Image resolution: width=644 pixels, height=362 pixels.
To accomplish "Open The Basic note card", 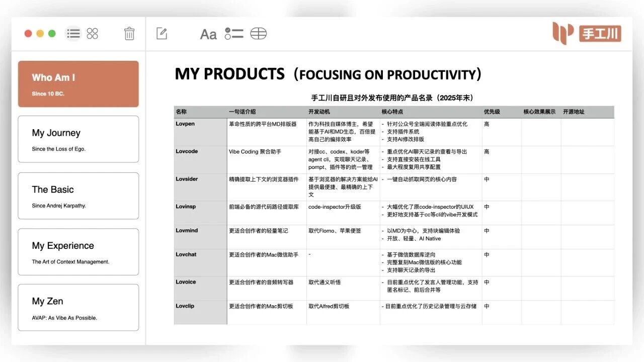I will [x=78, y=196].
